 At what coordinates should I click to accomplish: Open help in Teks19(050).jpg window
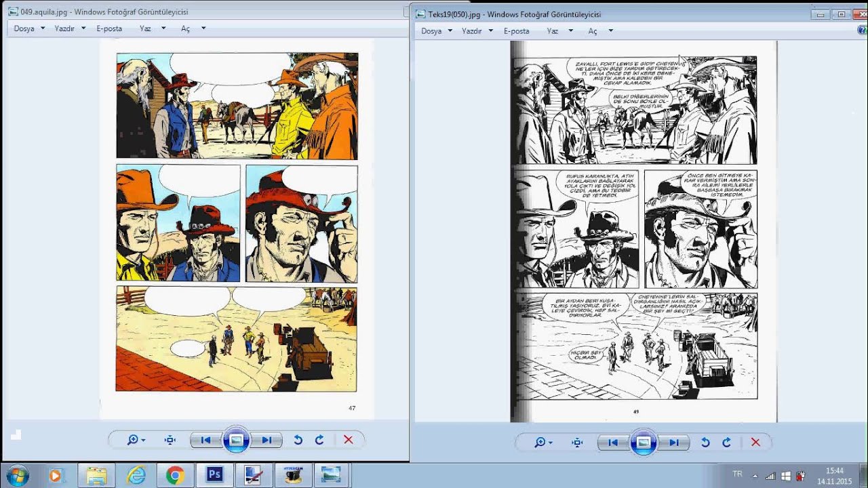(x=863, y=30)
